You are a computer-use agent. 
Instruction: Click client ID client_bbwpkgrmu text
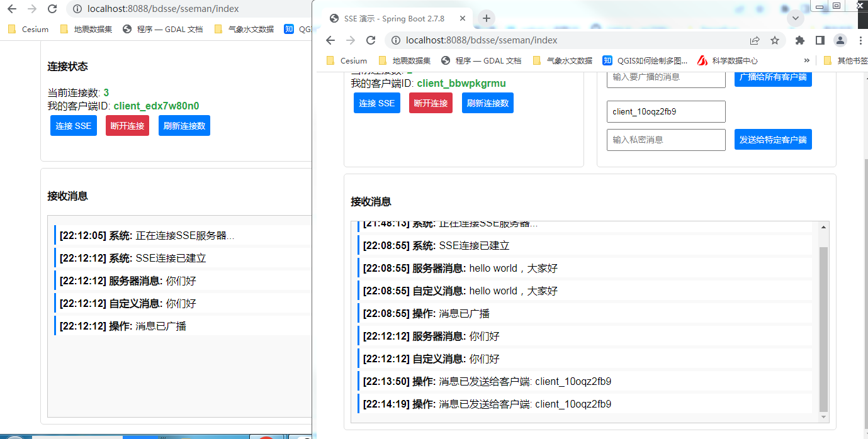[461, 83]
